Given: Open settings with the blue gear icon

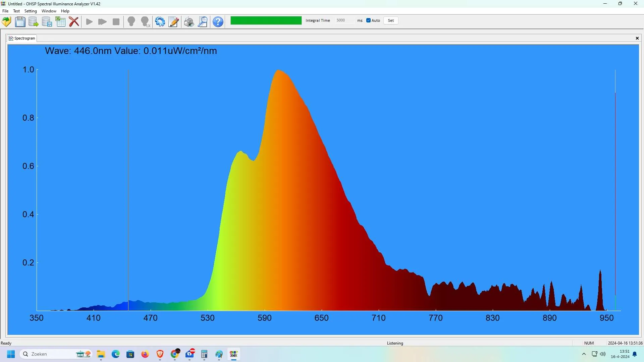Looking at the screenshot, I should pos(160,22).
